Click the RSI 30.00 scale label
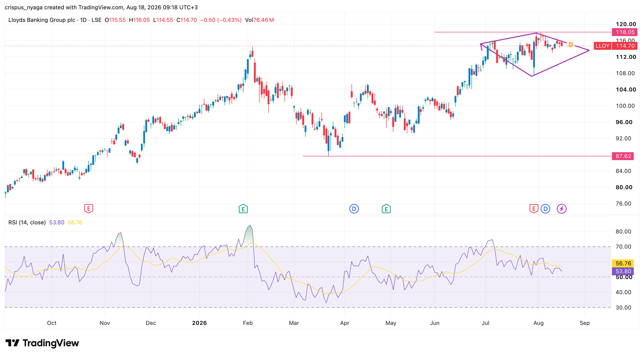This screenshot has height=357, width=644. (623, 308)
